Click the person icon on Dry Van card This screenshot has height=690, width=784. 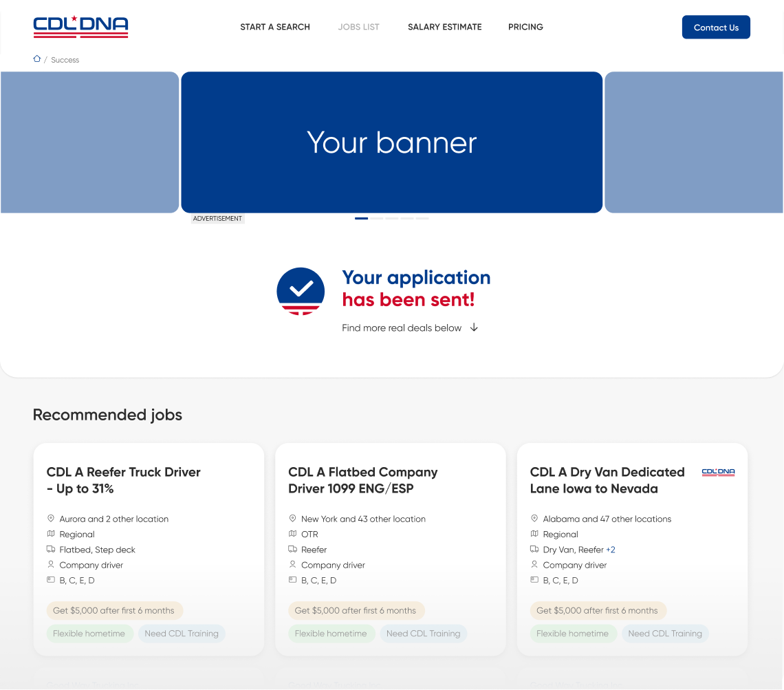534,565
